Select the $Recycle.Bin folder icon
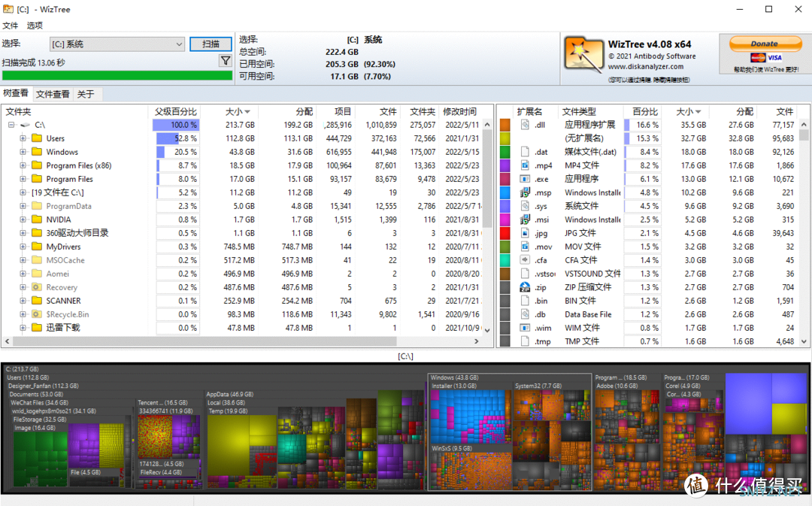 [36, 314]
